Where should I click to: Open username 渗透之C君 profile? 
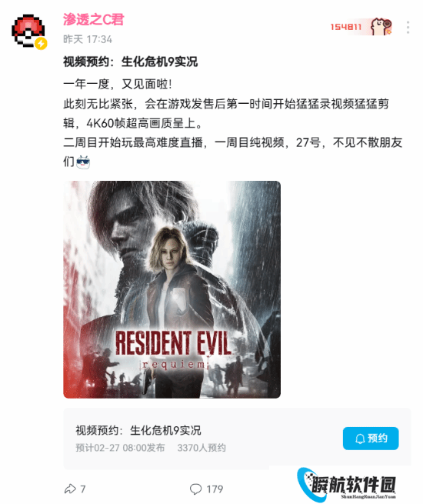[94, 19]
